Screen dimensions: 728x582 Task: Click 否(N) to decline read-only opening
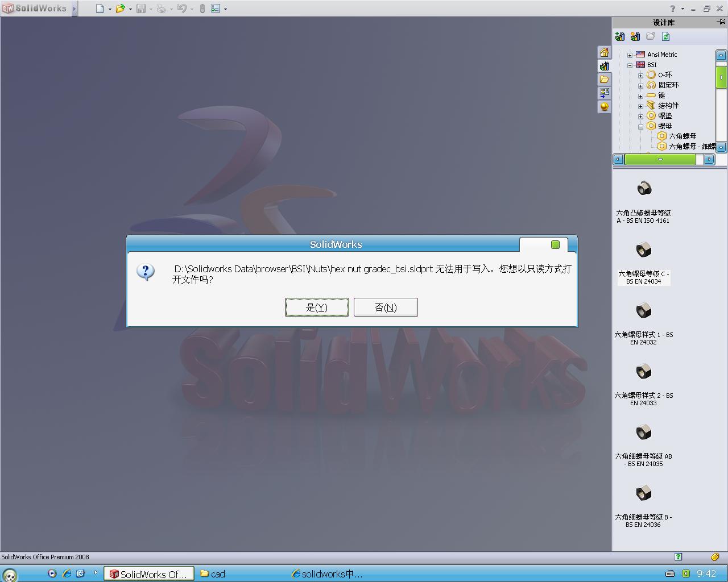386,307
